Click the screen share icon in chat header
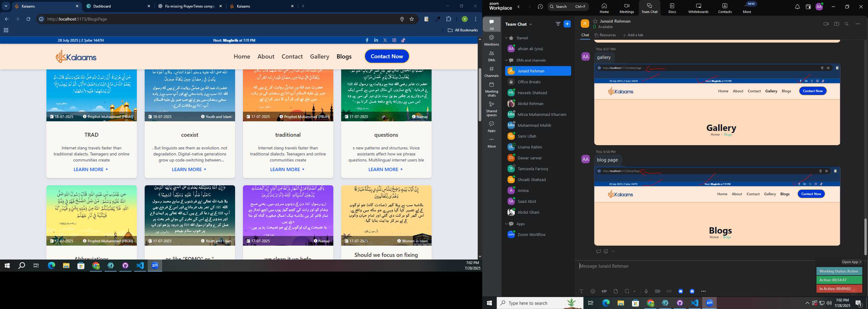 [x=837, y=24]
